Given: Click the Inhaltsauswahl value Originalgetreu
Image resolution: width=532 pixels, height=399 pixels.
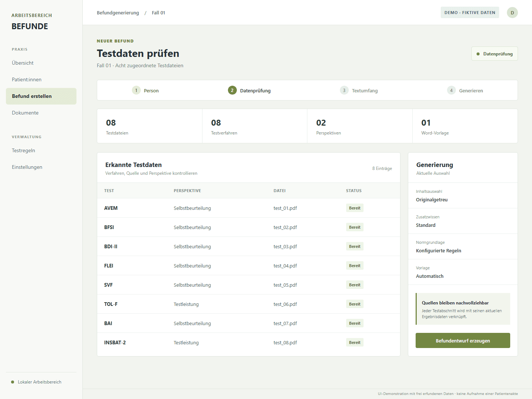Looking at the screenshot, I should (x=432, y=199).
